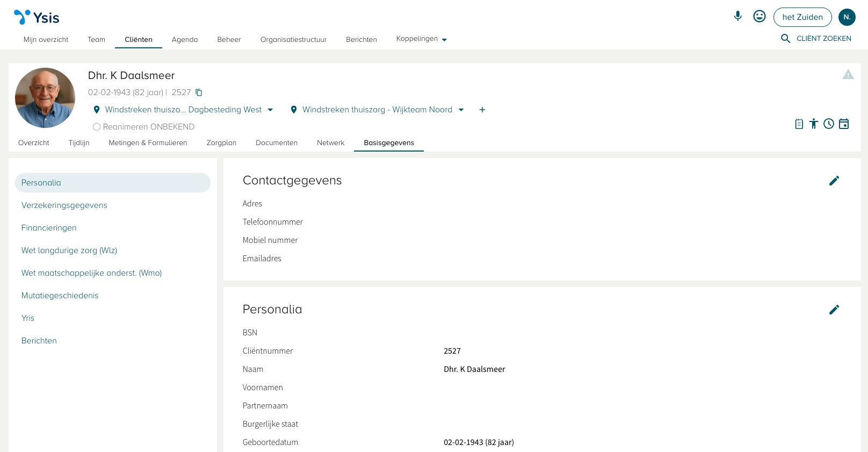Edit Personalia section with pencil icon
Image resolution: width=868 pixels, height=452 pixels.
(x=834, y=310)
